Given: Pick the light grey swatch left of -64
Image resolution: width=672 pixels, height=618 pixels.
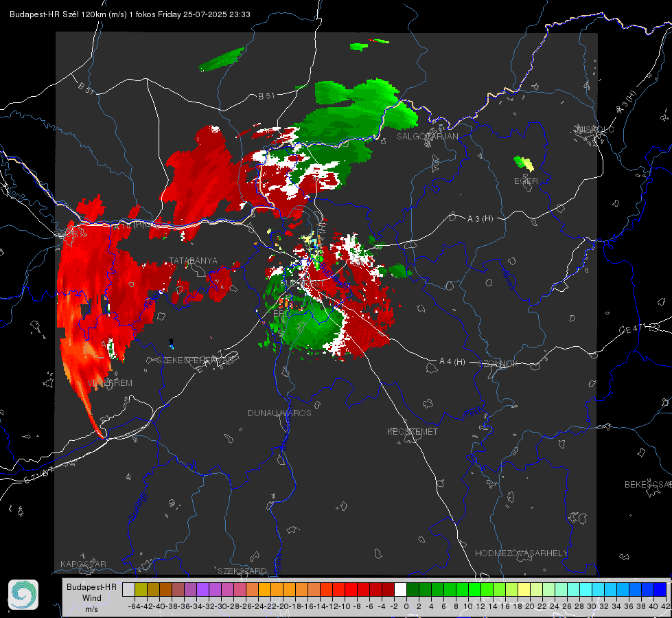Looking at the screenshot, I should [128, 589].
